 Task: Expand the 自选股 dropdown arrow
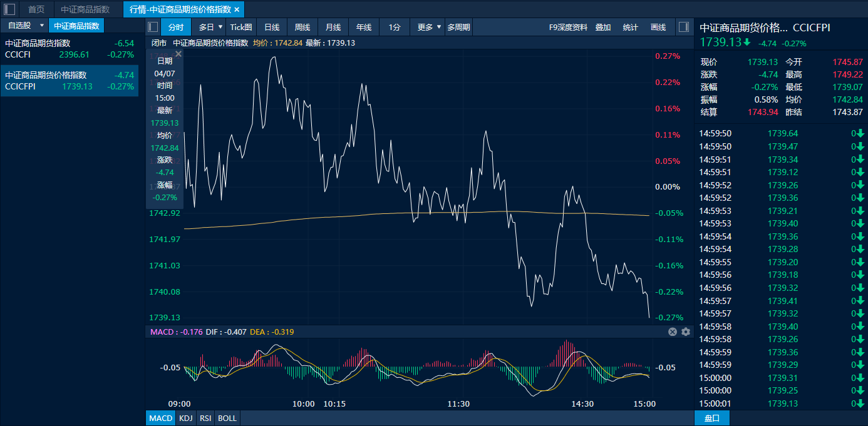pyautogui.click(x=42, y=26)
